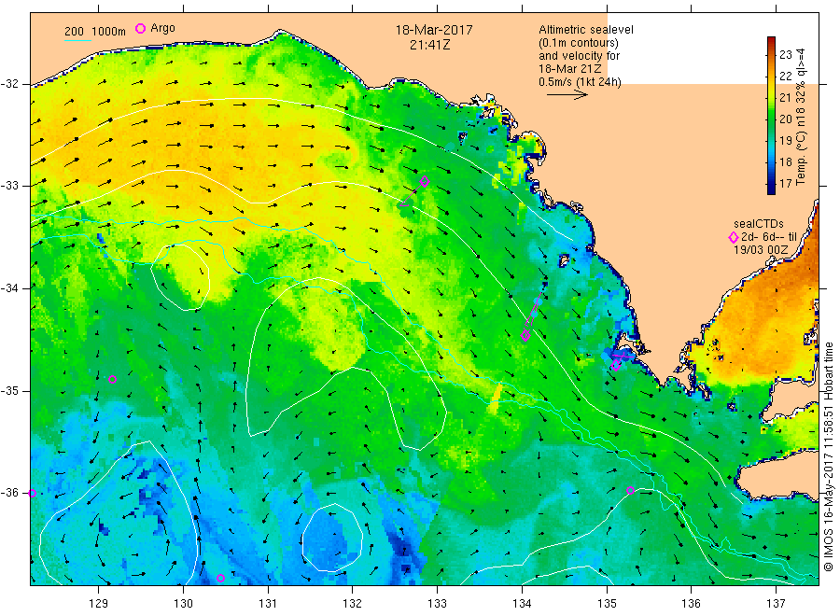This screenshot has width=840, height=616.
Task: Select the Argo float marker near 35°S 129°E
Action: click(x=113, y=379)
